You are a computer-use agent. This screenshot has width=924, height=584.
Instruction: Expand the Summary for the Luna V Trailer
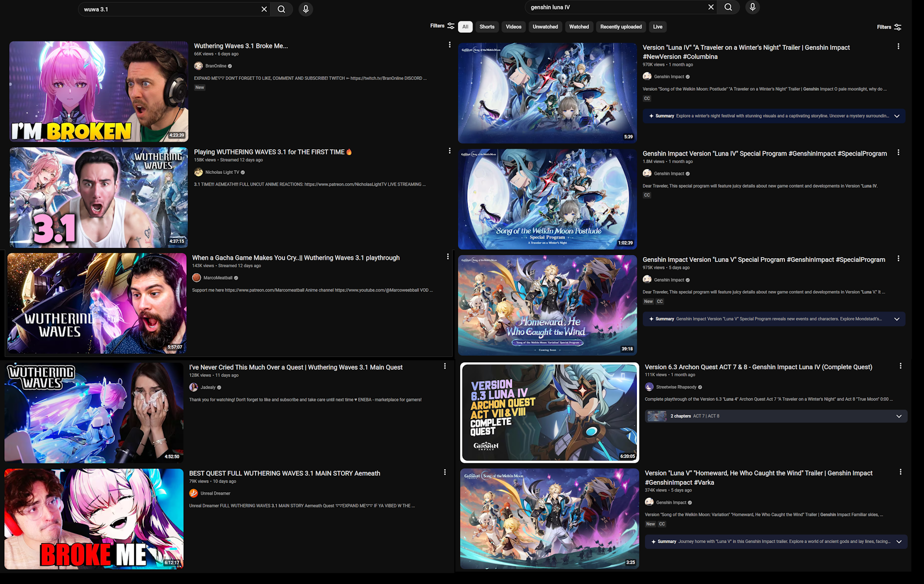pyautogui.click(x=899, y=542)
